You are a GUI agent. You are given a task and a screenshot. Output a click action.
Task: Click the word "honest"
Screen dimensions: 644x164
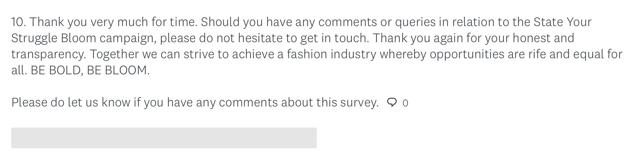pyautogui.click(x=531, y=38)
